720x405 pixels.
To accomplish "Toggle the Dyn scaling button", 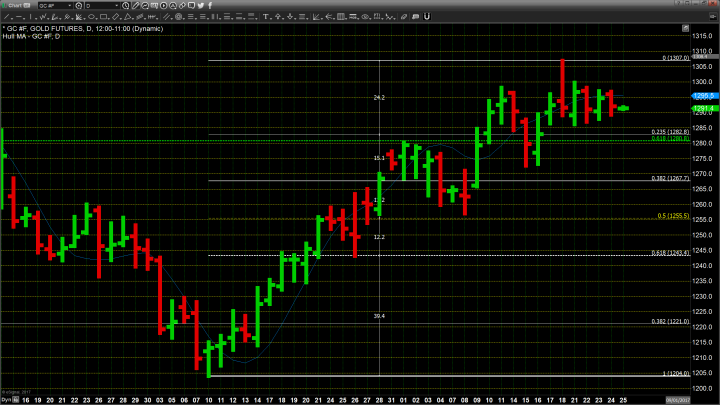I will (x=5, y=399).
